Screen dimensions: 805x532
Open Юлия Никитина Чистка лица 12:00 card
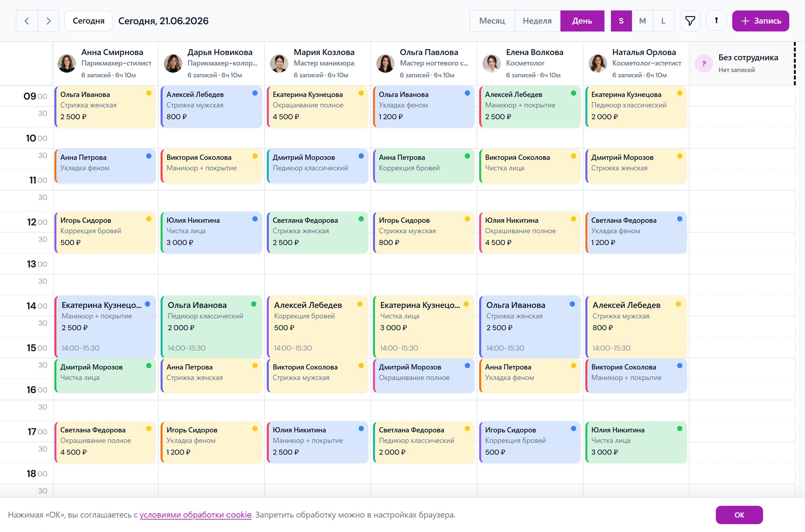[211, 233]
